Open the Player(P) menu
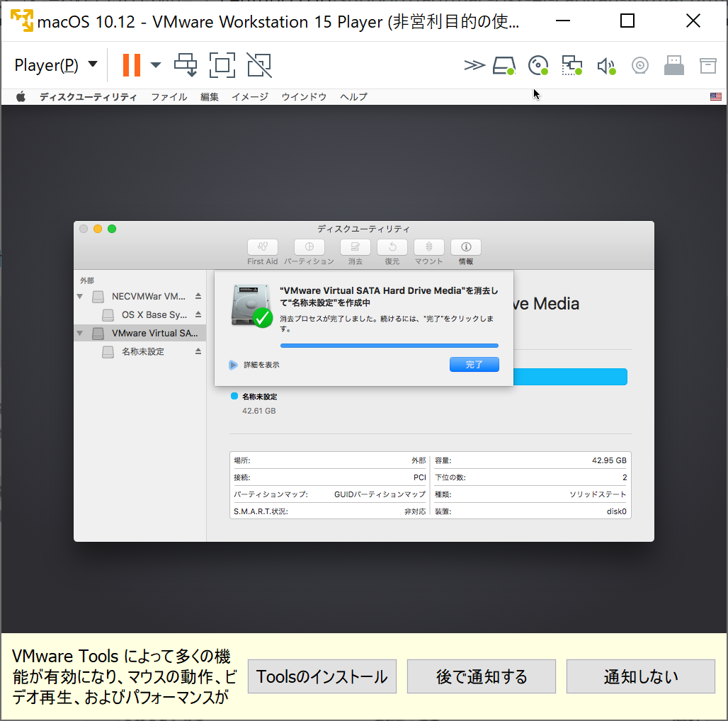728x721 pixels. click(x=56, y=65)
